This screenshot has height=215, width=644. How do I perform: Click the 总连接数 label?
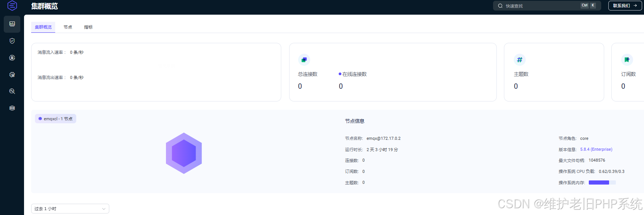(x=308, y=74)
